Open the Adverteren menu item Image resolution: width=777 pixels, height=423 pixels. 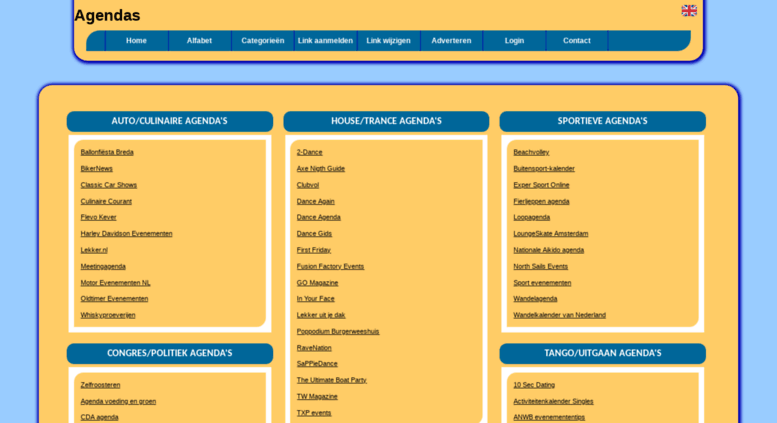(451, 41)
